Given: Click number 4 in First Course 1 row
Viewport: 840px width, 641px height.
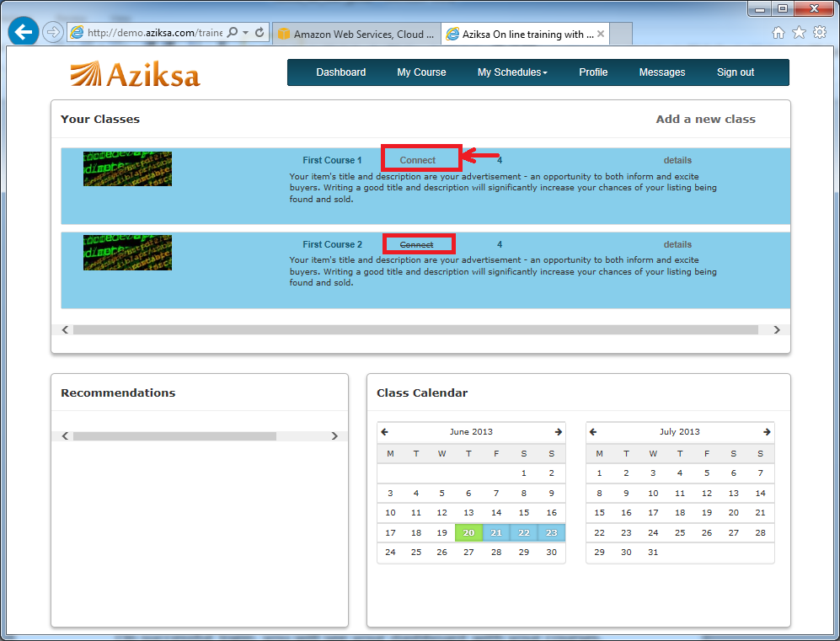Looking at the screenshot, I should 500,160.
